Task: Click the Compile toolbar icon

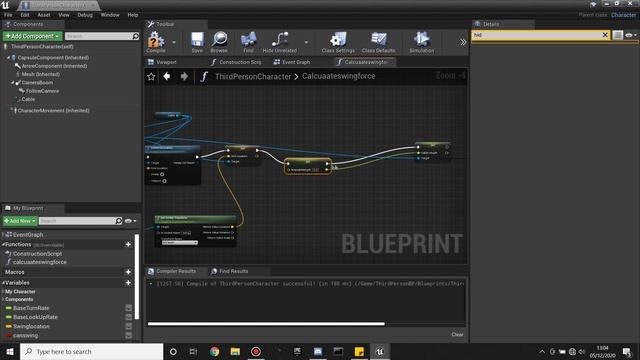Action: (156, 42)
